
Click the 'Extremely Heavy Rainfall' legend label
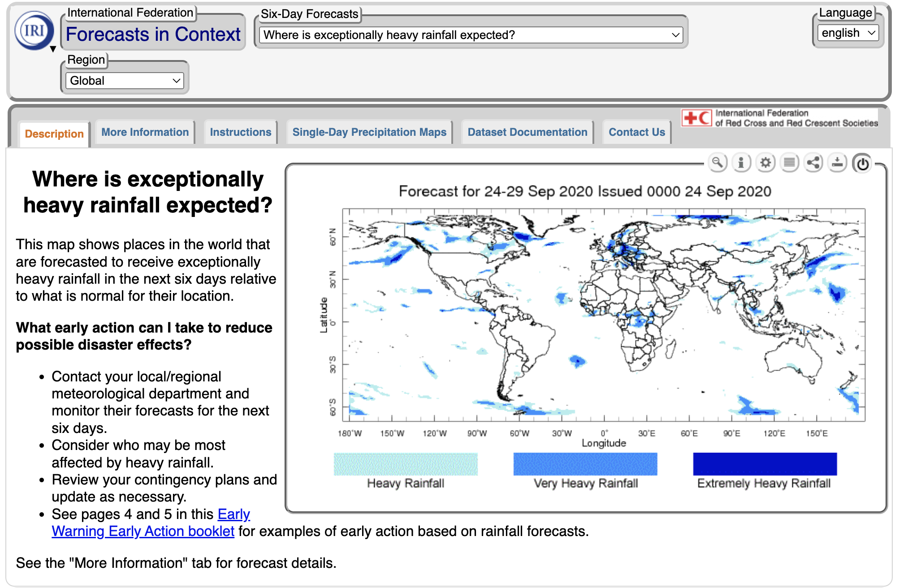point(764,483)
